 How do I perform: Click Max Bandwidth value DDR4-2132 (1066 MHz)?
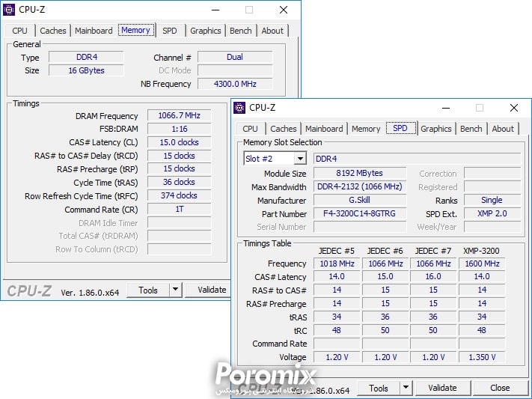pyautogui.click(x=360, y=186)
